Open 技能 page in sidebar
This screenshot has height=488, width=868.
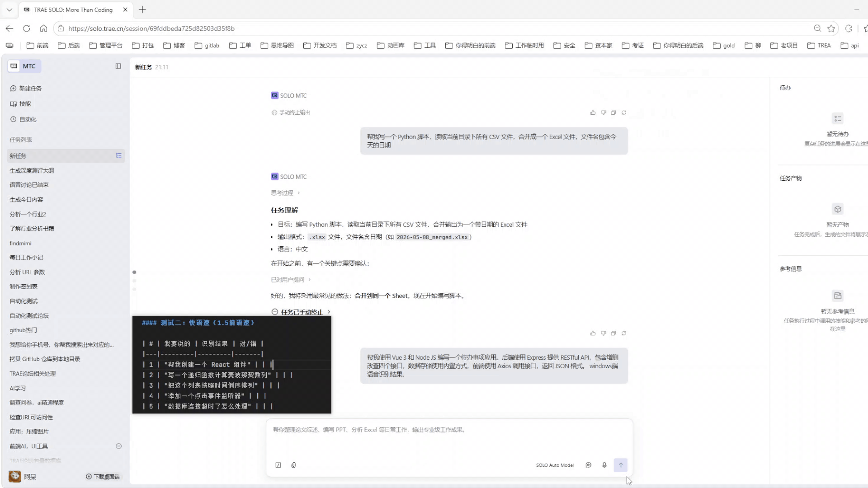pyautogui.click(x=20, y=104)
